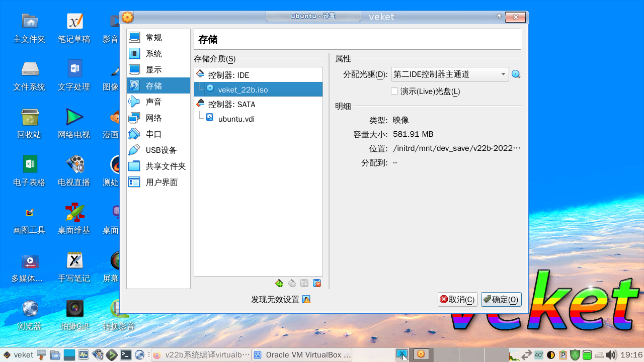Click the add storage controller icon
The image size is (644, 362).
click(x=279, y=284)
